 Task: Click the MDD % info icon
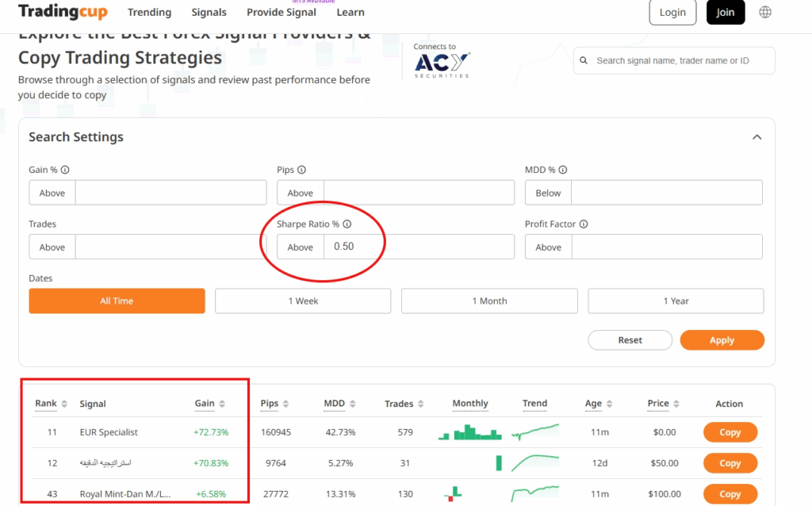[563, 170]
